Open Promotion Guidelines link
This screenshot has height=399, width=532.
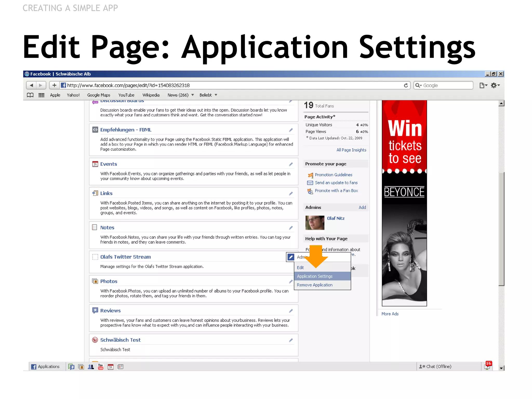point(334,175)
